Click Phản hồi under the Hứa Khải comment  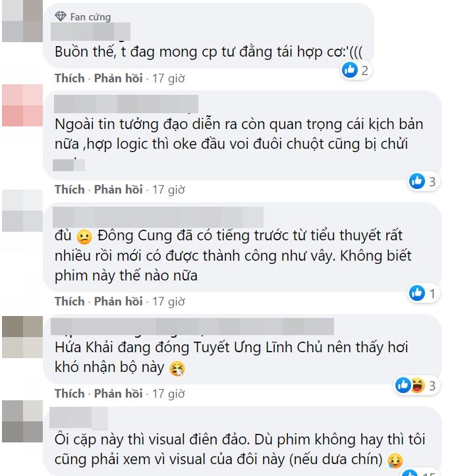pyautogui.click(x=118, y=394)
